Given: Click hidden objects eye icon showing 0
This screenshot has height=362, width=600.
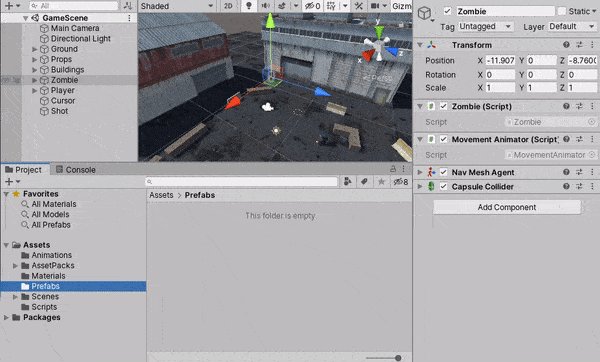Looking at the screenshot, I should click(312, 6).
